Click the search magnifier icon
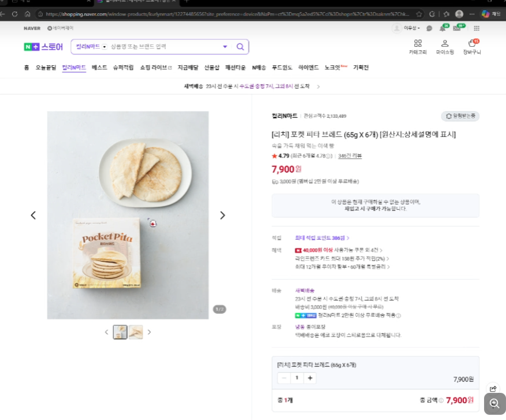506x420 pixels. click(240, 47)
